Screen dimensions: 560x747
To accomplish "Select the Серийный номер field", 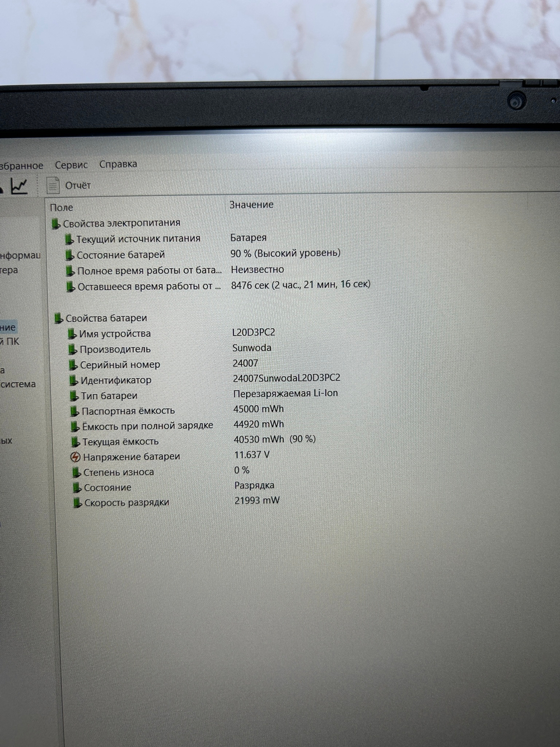I will tap(120, 365).
